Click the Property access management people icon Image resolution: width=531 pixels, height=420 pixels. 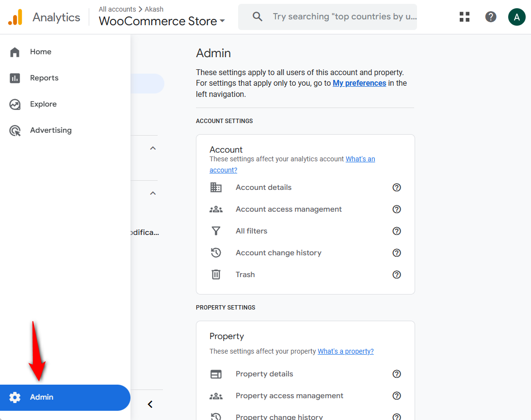[x=216, y=396]
